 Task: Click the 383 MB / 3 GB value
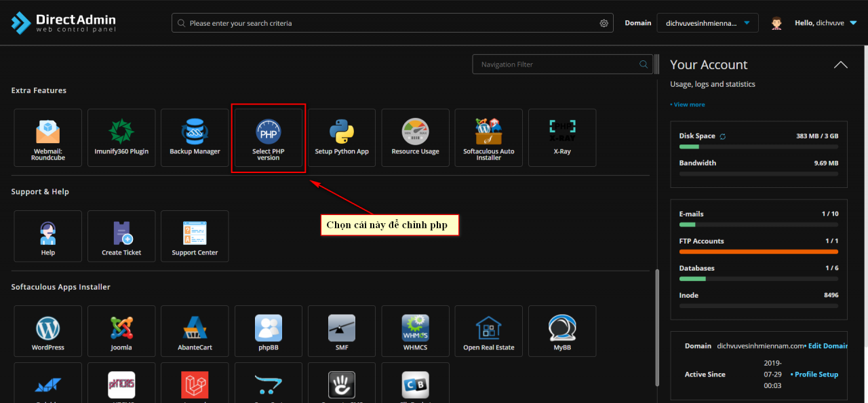tap(817, 136)
